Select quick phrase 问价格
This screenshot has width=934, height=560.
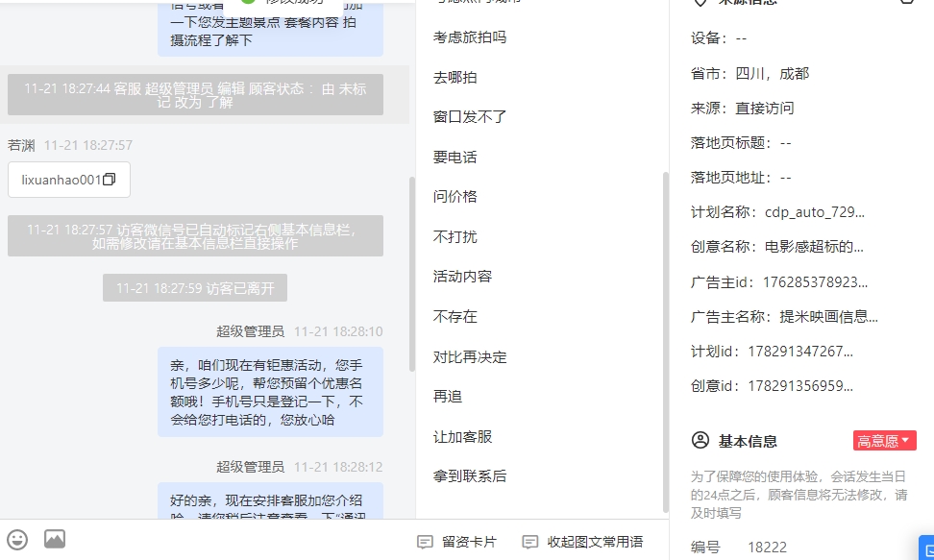(x=455, y=197)
